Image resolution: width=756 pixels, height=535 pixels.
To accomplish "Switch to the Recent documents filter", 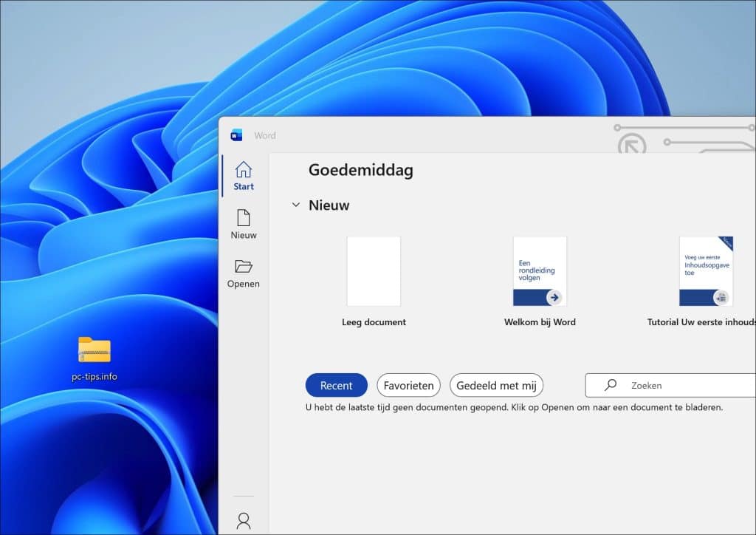I will click(x=336, y=385).
